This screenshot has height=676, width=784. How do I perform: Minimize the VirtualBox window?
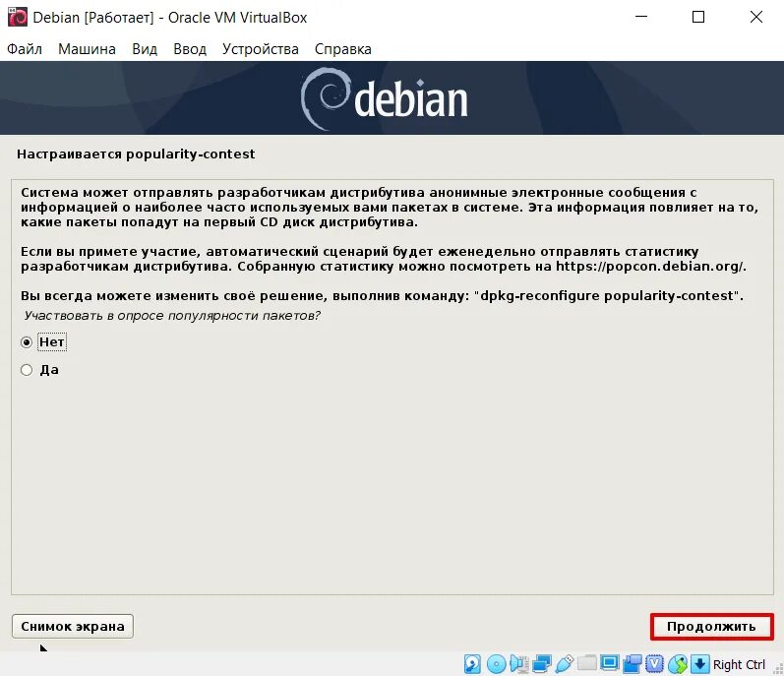point(641,17)
